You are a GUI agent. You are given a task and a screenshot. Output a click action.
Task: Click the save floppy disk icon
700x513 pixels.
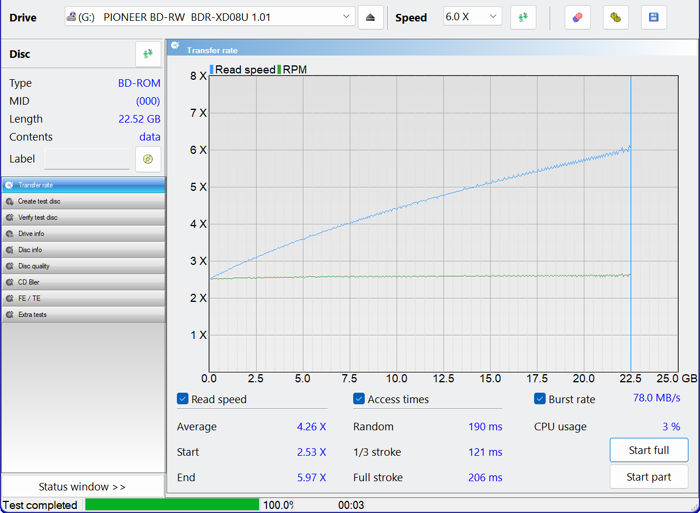(x=654, y=17)
